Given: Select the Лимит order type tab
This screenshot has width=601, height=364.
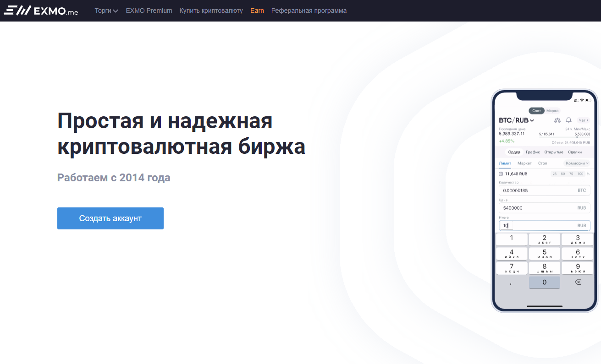Looking at the screenshot, I should 505,163.
